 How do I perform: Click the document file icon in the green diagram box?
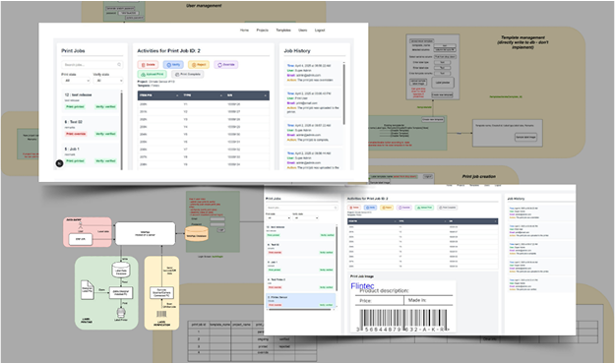pos(87,290)
